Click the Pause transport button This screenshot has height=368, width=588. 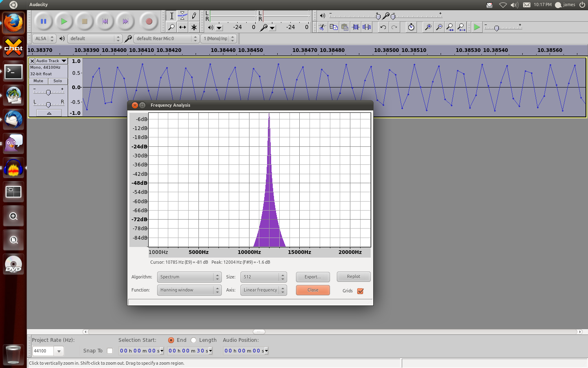[x=43, y=21]
